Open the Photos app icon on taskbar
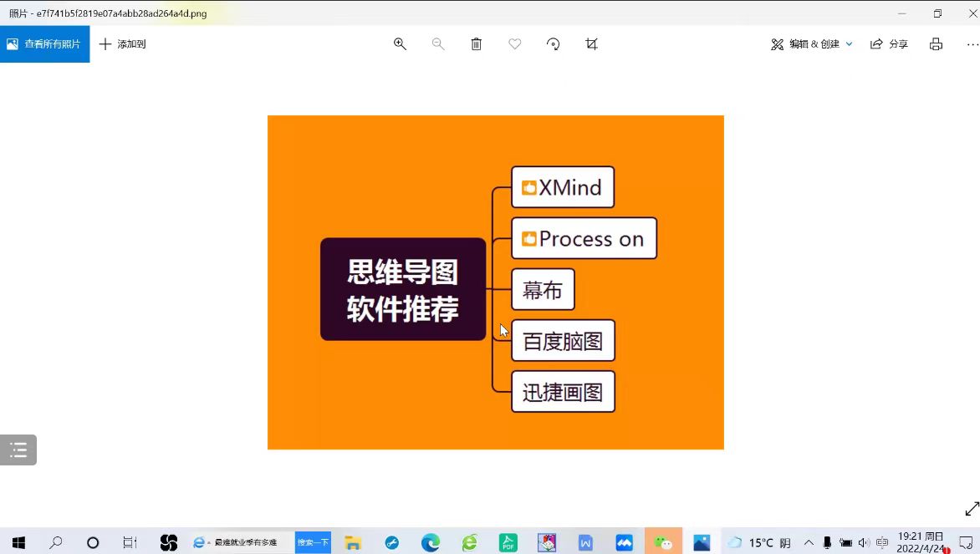 point(702,543)
